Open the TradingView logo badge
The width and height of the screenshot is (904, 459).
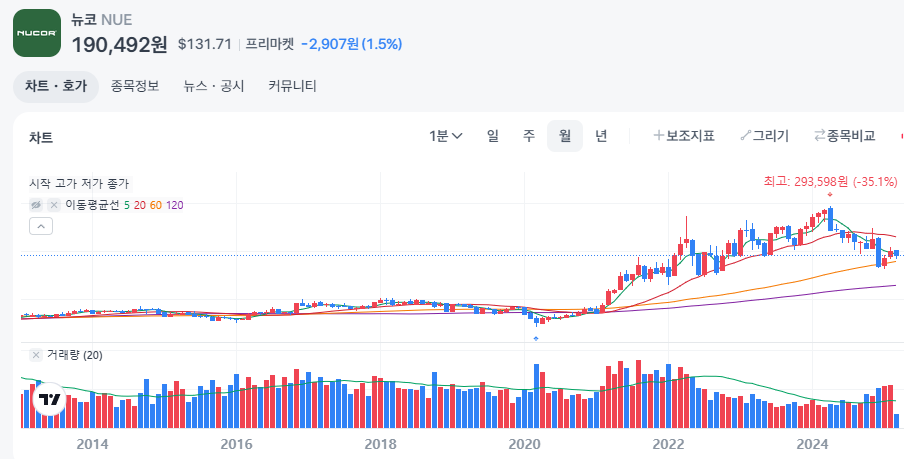50,399
